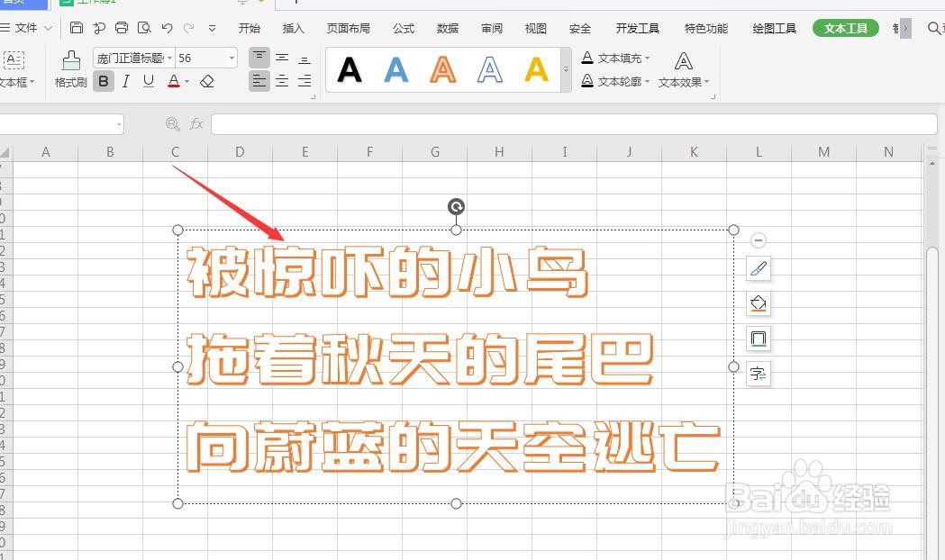Expand the text style gallery
Screen dimensions: 945x560
(566, 70)
